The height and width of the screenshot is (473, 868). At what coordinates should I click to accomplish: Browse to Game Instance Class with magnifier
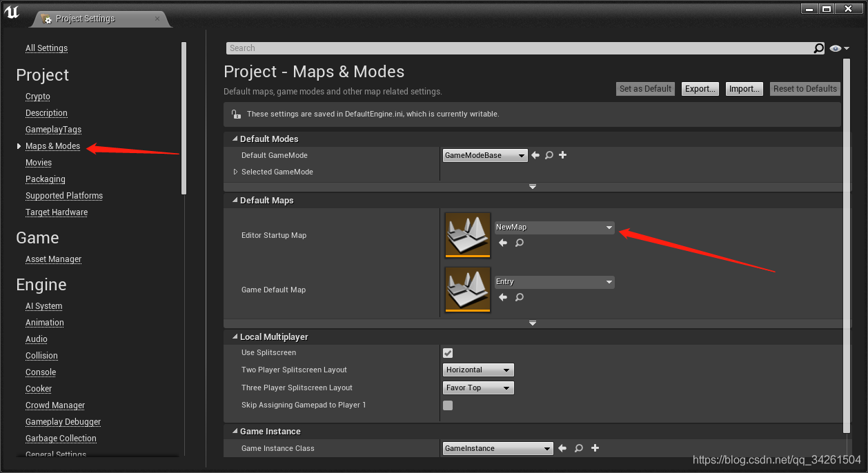[579, 448]
